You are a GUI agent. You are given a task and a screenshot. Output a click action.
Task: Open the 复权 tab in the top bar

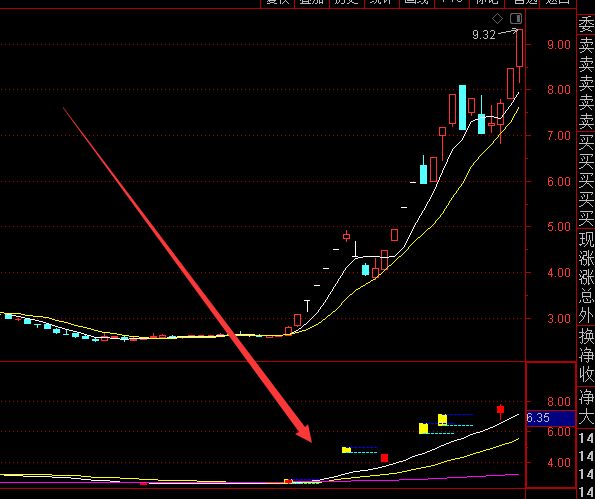[x=277, y=2]
